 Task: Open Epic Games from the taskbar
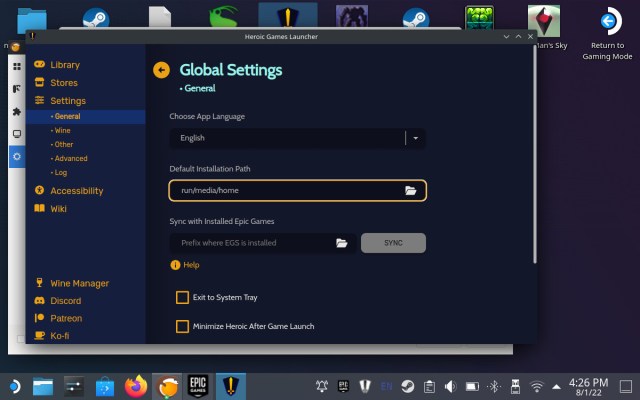[x=198, y=386]
